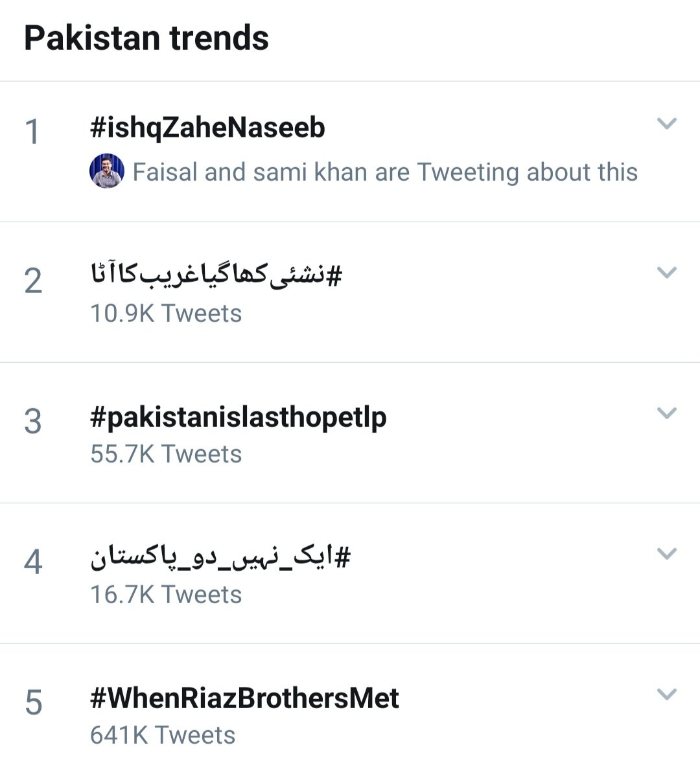Click the 16.7K Tweets count
Image resolution: width=700 pixels, height=782 pixels.
click(x=166, y=595)
